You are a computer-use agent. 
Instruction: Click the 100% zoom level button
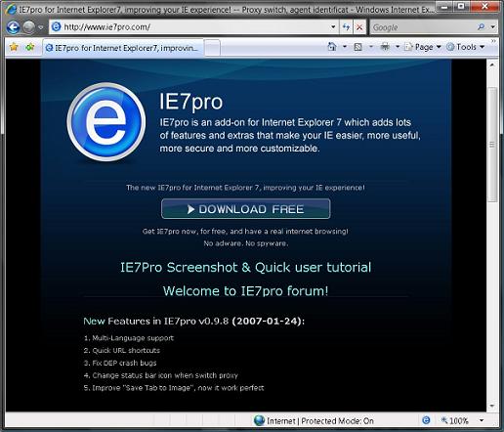pos(455,420)
